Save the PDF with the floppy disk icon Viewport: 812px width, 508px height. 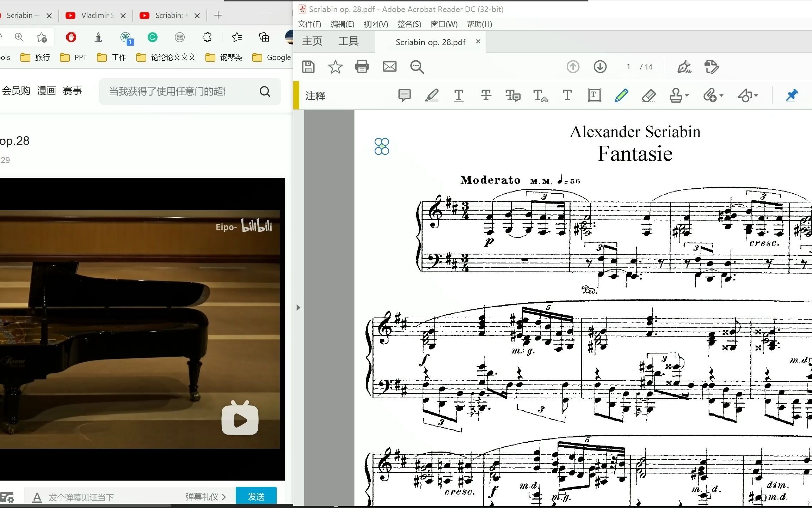point(308,67)
